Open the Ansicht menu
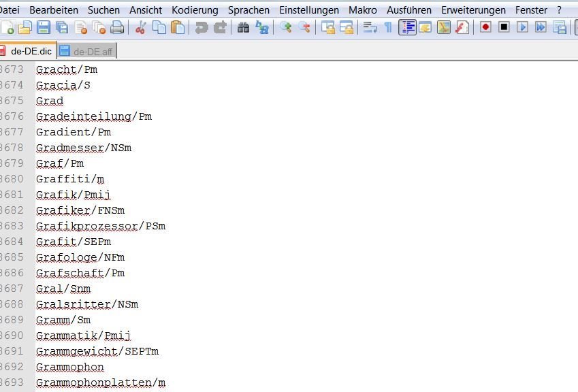Image resolution: width=578 pixels, height=392 pixels. point(146,10)
